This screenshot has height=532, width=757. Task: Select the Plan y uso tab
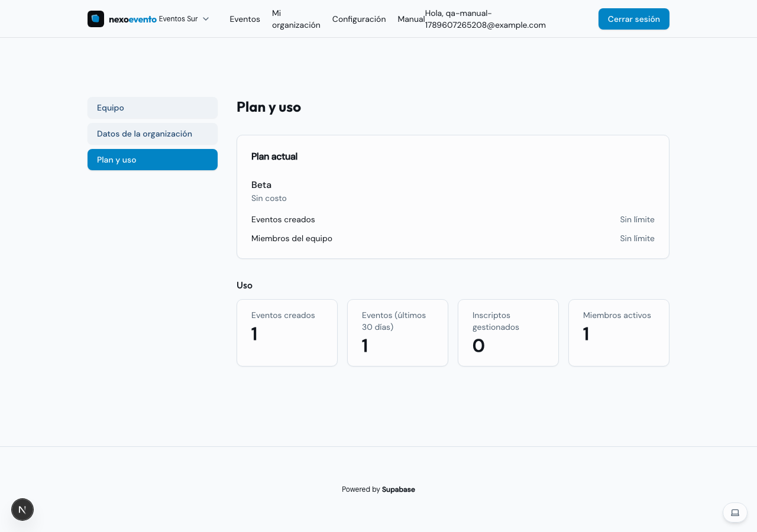pyautogui.click(x=153, y=160)
